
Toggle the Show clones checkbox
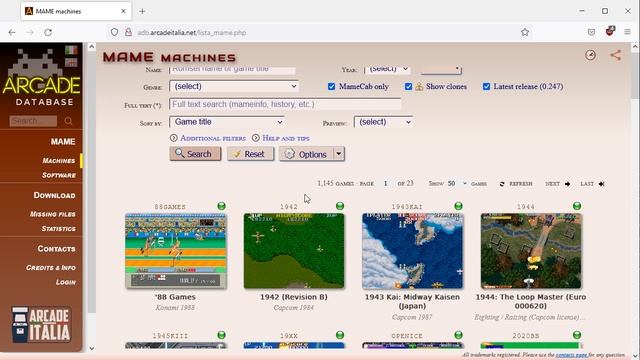click(x=408, y=87)
